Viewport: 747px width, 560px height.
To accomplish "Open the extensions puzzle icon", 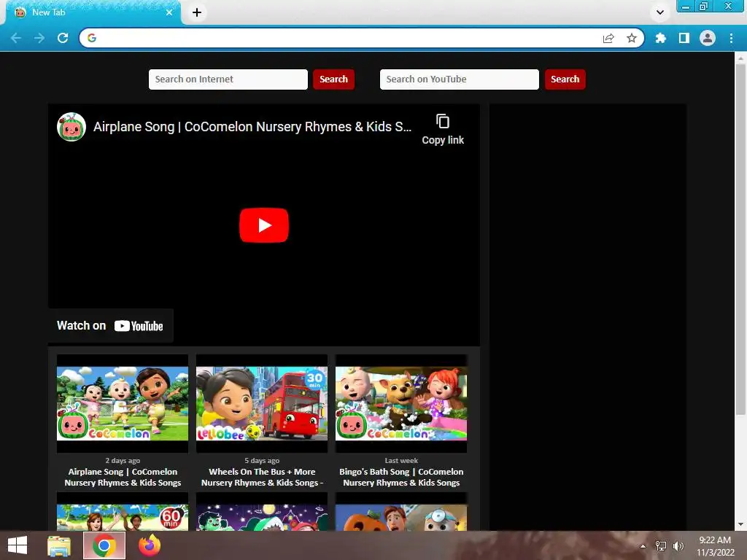I will click(x=660, y=38).
